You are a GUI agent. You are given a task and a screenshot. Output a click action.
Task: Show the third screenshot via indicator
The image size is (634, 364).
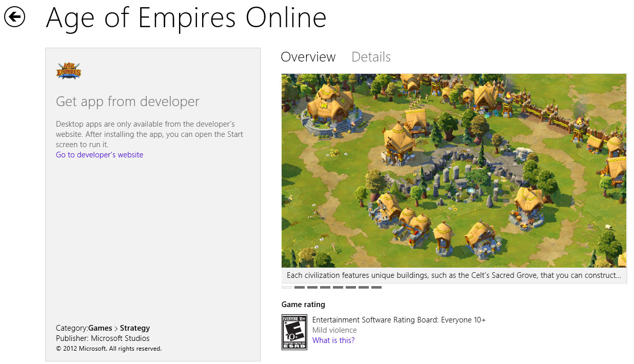tap(312, 288)
